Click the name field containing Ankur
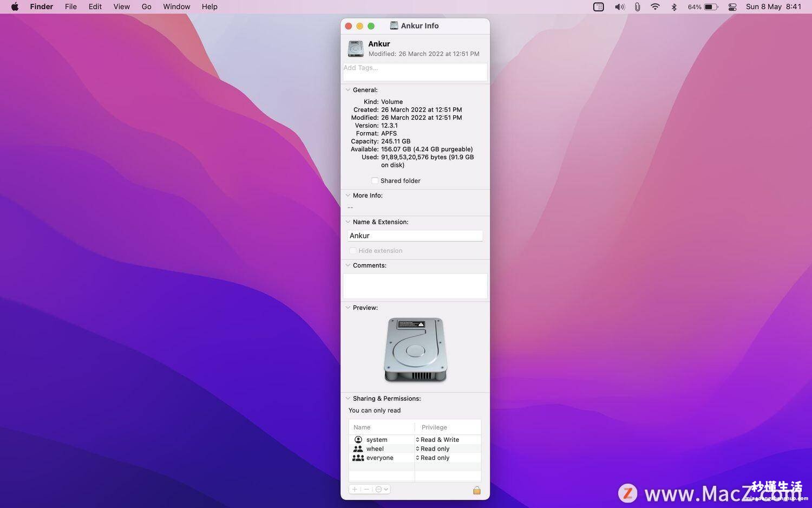 tap(415, 236)
